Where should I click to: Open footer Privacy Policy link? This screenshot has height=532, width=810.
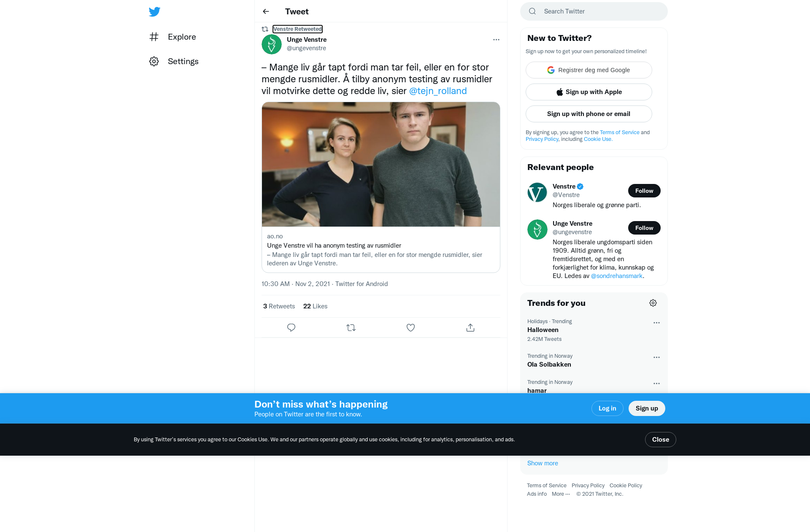pyautogui.click(x=588, y=486)
